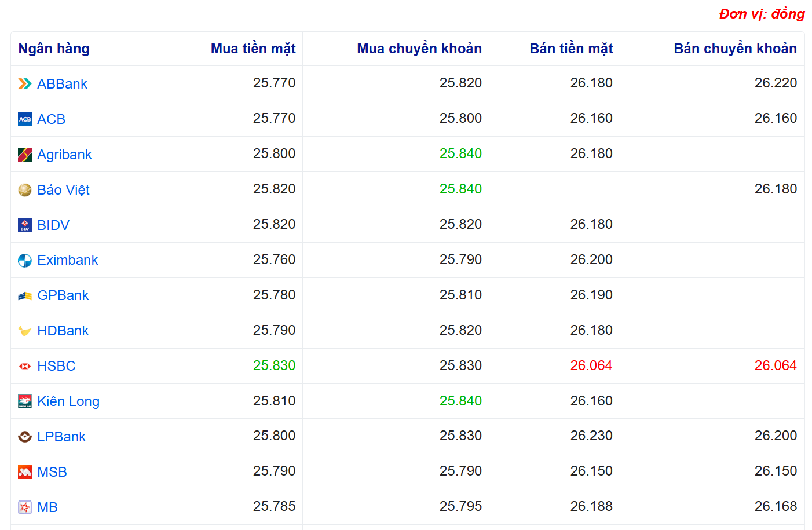This screenshot has height=530, width=812.
Task: Click the Kiên Long bank logo icon
Action: pos(25,401)
